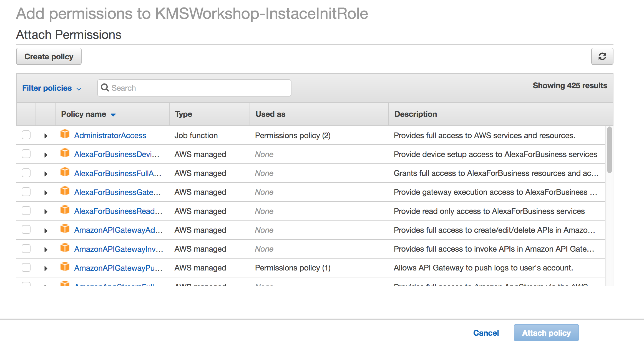This screenshot has height=344, width=644.
Task: Click the AlexaForBusinessDevi... policy box icon
Action: [65, 153]
